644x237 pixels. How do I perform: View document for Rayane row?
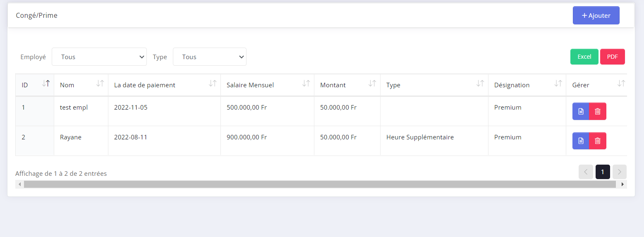click(581, 141)
